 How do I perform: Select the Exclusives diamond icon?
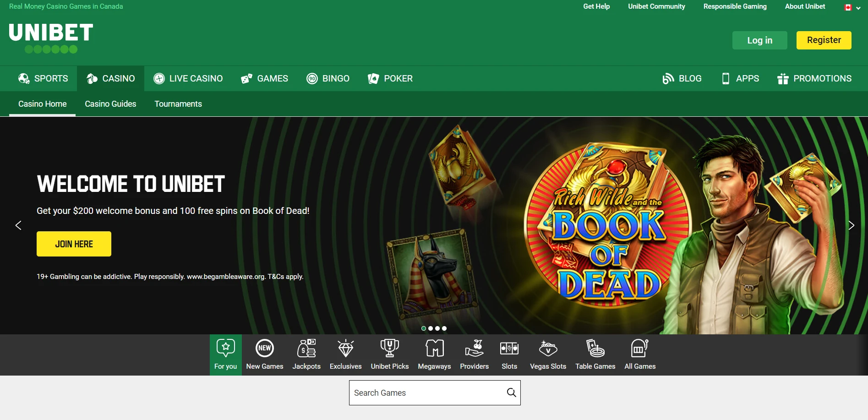pos(346,348)
